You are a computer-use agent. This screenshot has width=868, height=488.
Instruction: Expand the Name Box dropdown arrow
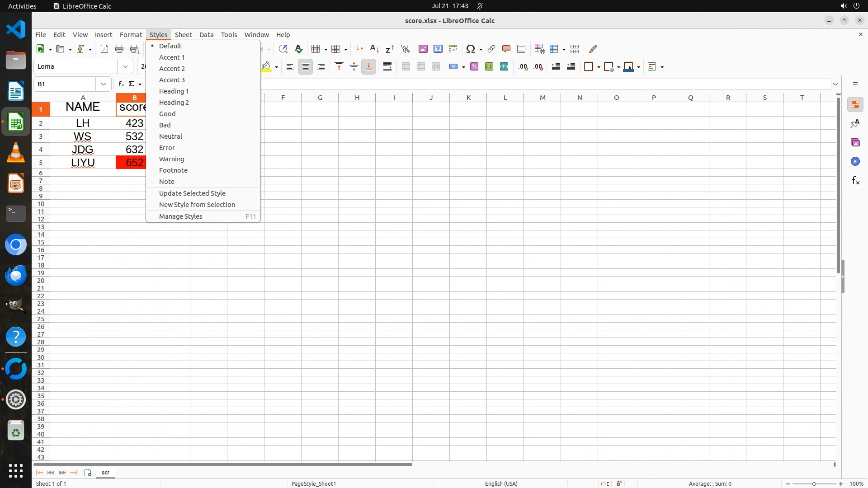click(104, 84)
